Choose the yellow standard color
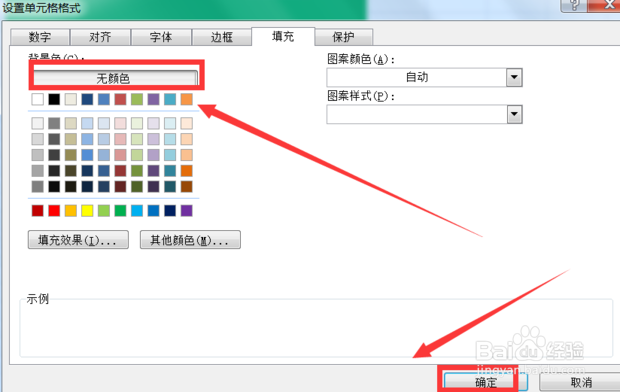The width and height of the screenshot is (620, 392). click(87, 210)
